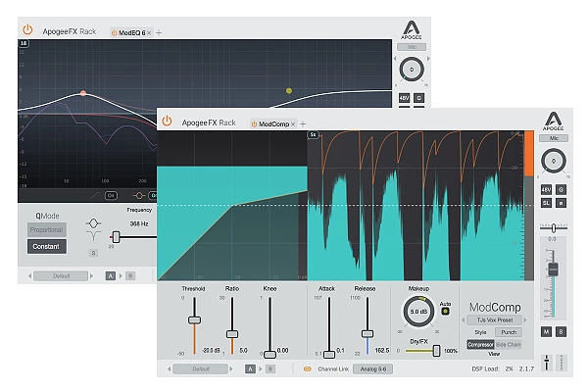588x392 pixels.
Task: Toggle SL soft limit button
Action: click(546, 203)
